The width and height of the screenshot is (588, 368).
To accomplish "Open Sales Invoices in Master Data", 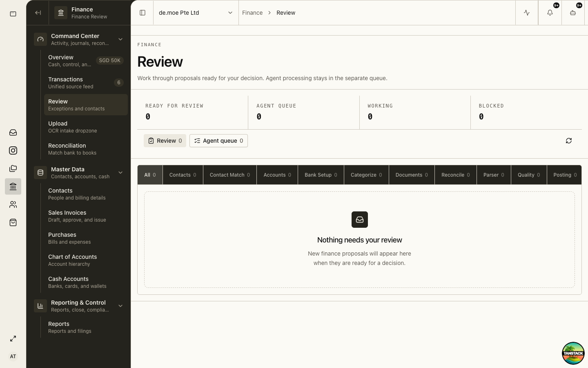I will (86, 216).
